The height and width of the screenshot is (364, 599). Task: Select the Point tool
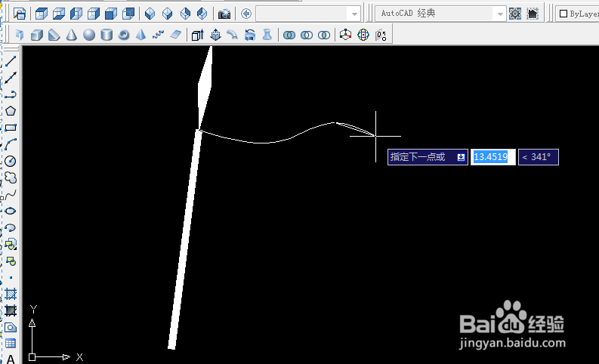coord(11,278)
